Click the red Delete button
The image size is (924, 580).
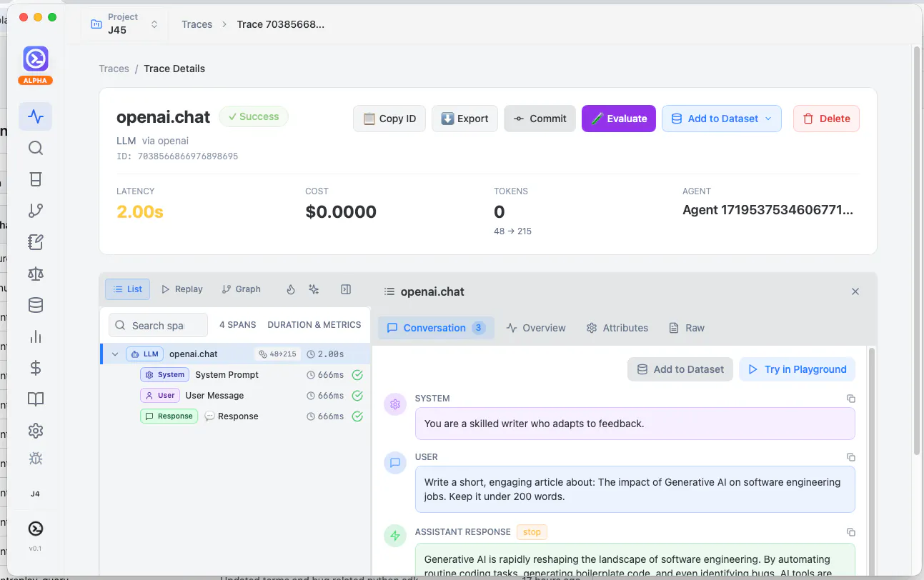[x=826, y=119]
